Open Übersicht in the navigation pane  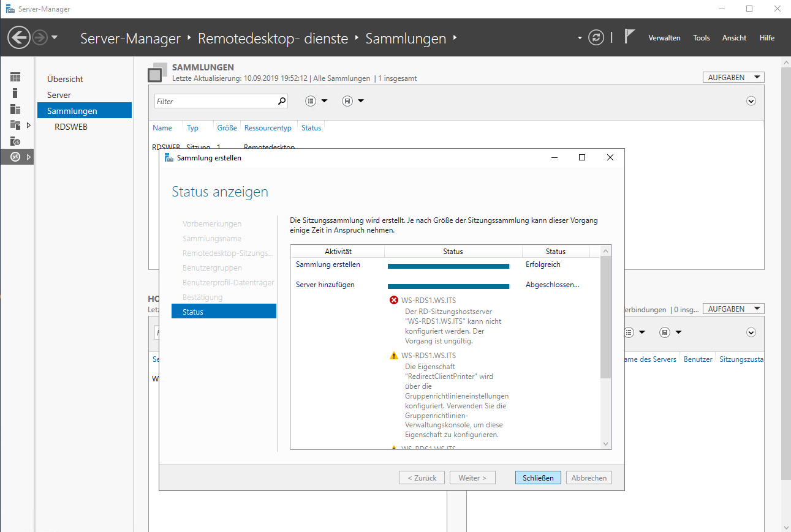(x=65, y=79)
